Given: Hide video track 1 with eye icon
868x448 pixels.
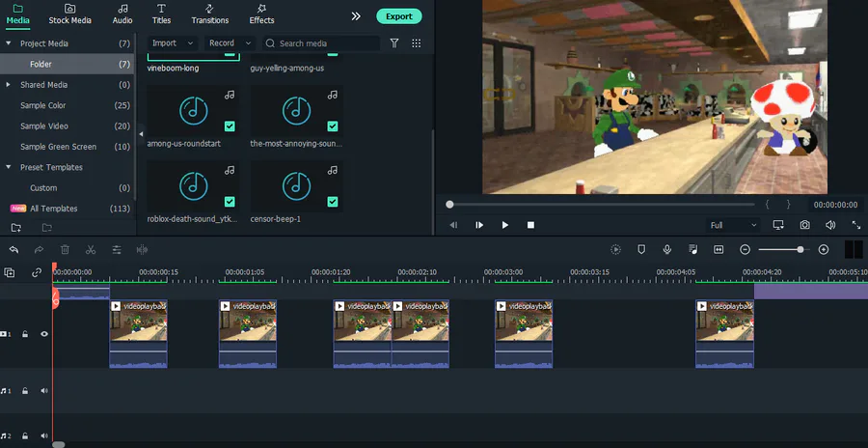Looking at the screenshot, I should point(44,334).
